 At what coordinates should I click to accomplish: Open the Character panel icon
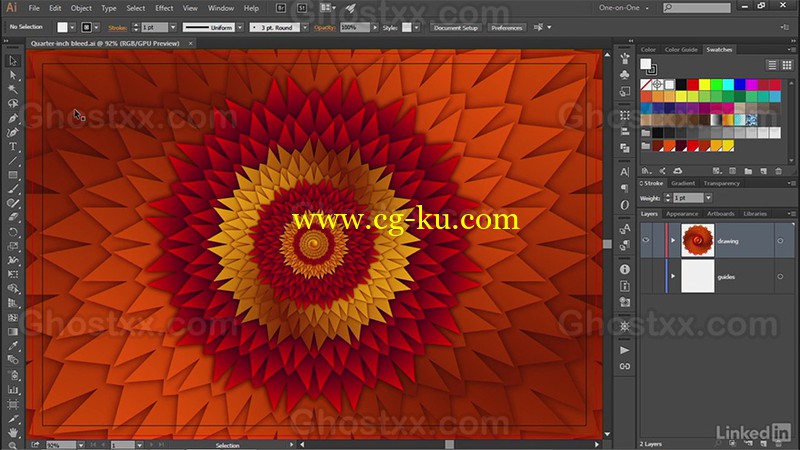(625, 172)
